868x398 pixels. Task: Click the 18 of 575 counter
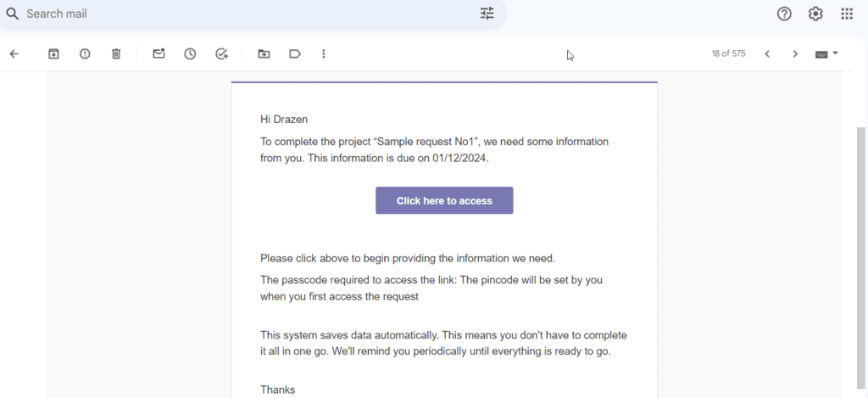728,53
